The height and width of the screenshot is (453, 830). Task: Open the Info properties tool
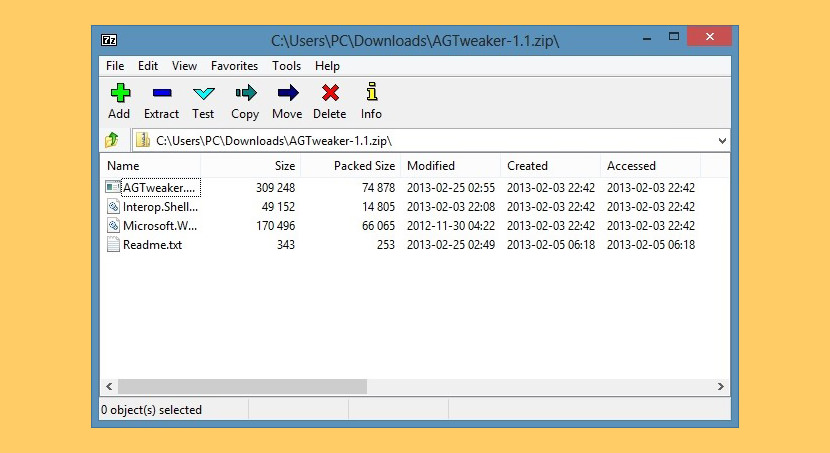(x=372, y=101)
